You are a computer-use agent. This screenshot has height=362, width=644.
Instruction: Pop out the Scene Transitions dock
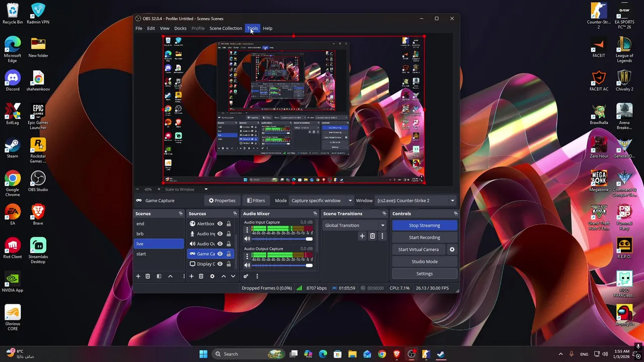click(x=384, y=214)
